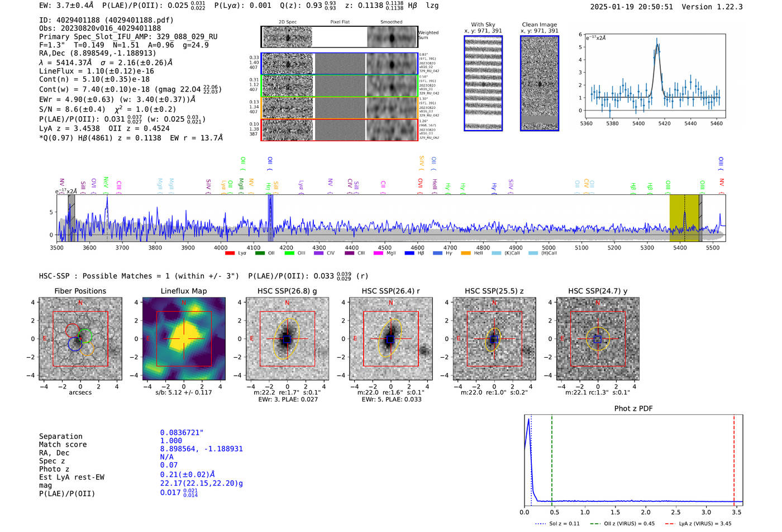Image resolution: width=782 pixels, height=532 pixels.
Task: Click the dark green OII legend swatch
Action: pyautogui.click(x=260, y=253)
